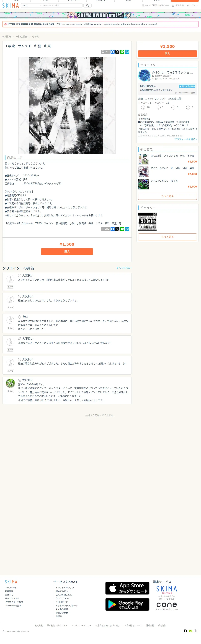
Task: Click green leaf reviewer avatar
Action: (10, 383)
